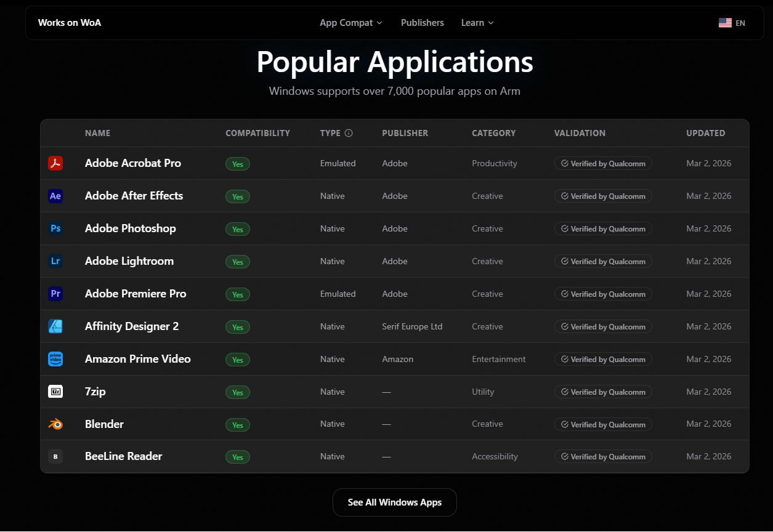Click the UPDATED column header

click(706, 133)
